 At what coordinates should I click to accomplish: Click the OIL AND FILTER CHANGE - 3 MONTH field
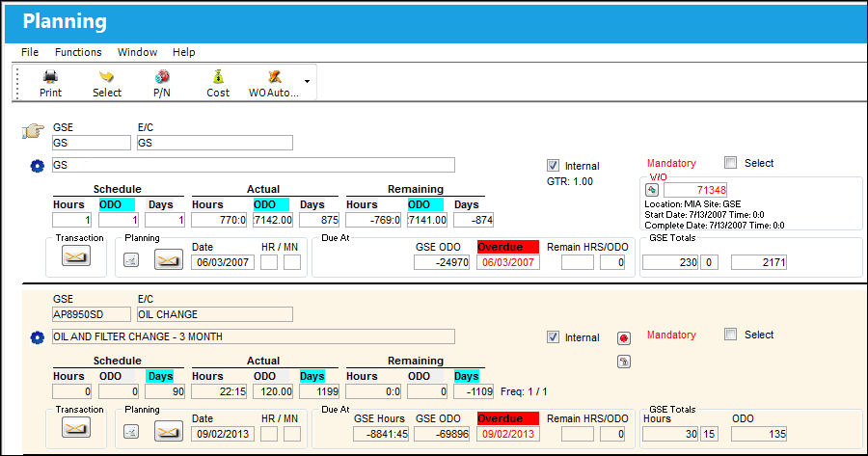254,336
